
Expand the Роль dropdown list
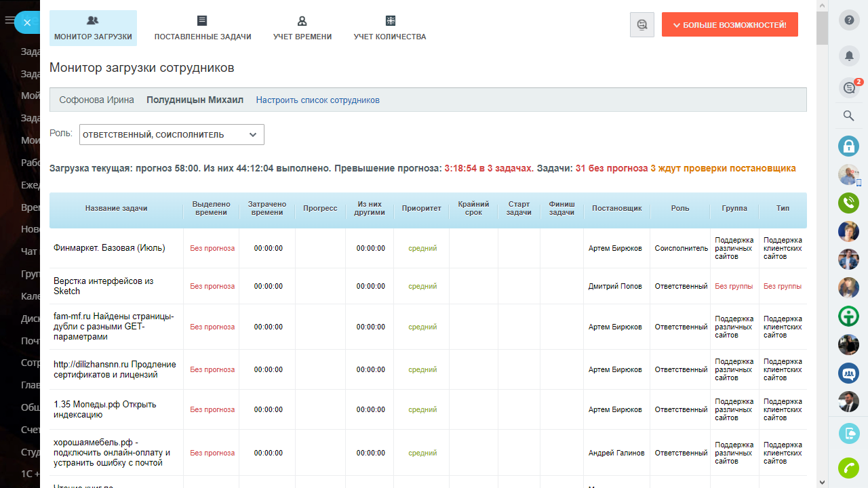click(x=172, y=135)
